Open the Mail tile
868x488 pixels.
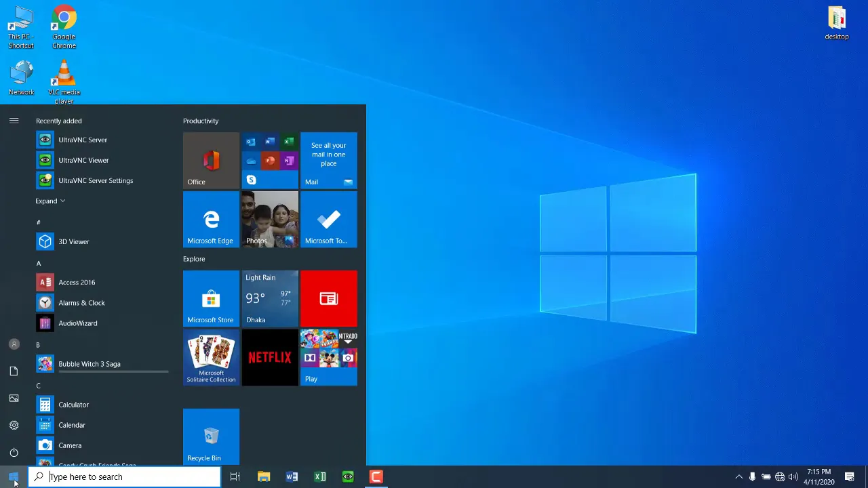[329, 160]
